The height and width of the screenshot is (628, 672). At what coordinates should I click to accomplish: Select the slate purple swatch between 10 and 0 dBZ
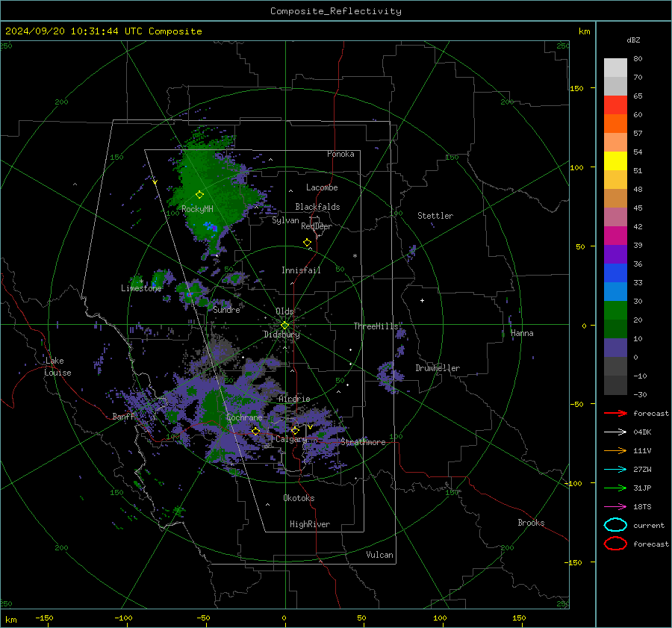[x=615, y=348]
